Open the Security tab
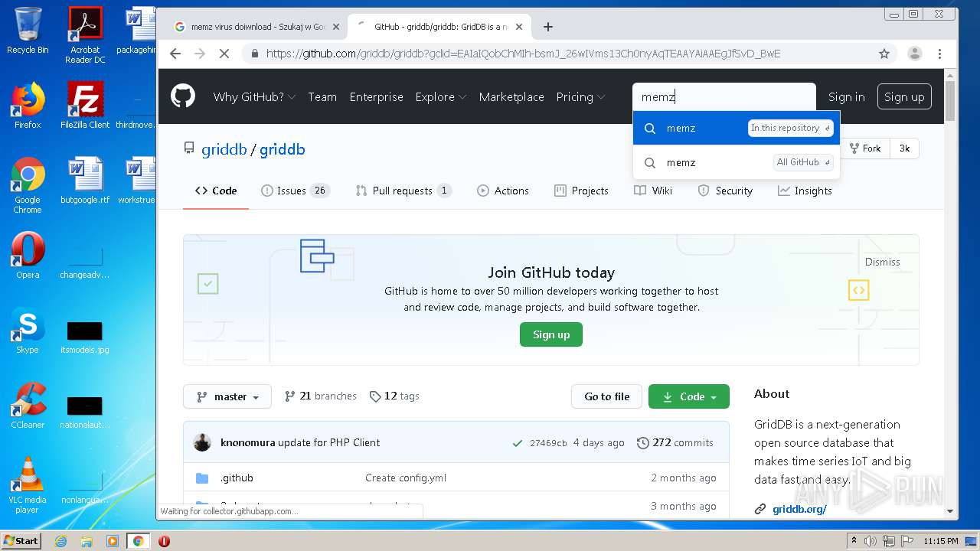Viewport: 980px width, 551px height. tap(725, 191)
